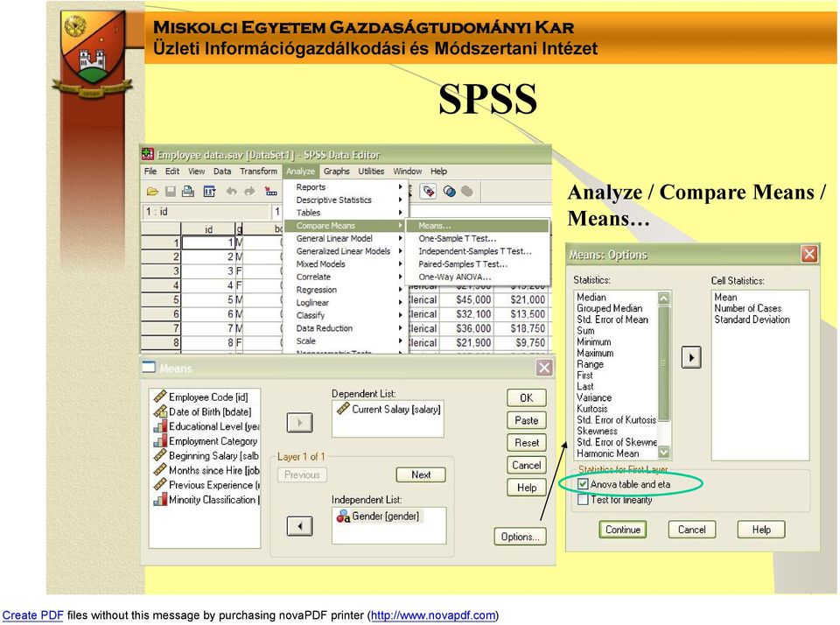Click the SPSS Data Editor title bar icon
The height and width of the screenshot is (625, 840).
147,154
